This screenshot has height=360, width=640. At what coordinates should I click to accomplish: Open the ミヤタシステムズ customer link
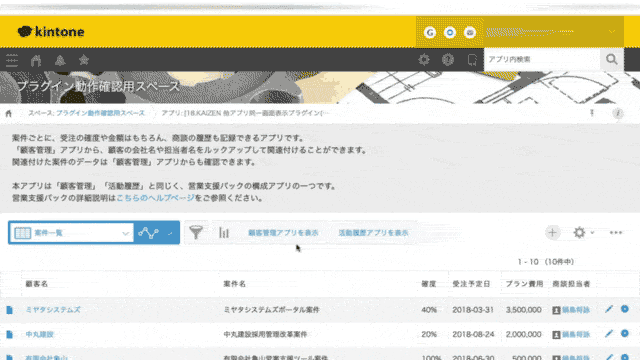[53, 310]
